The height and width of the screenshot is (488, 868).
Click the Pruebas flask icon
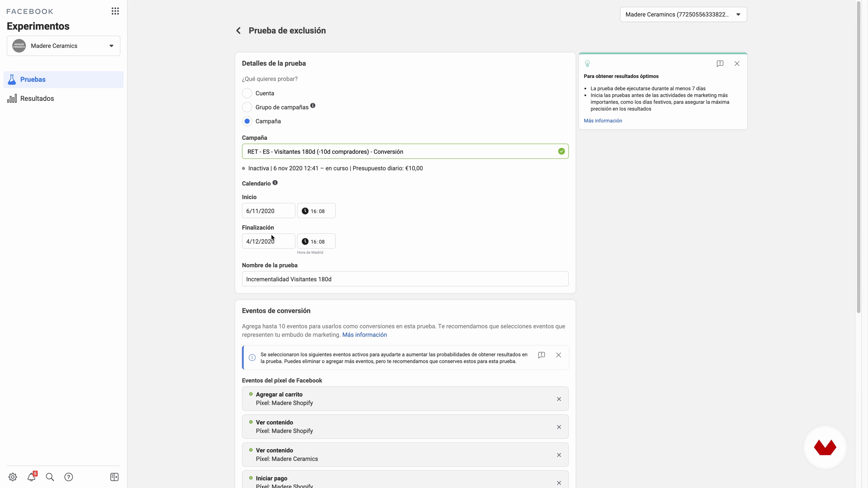point(12,80)
